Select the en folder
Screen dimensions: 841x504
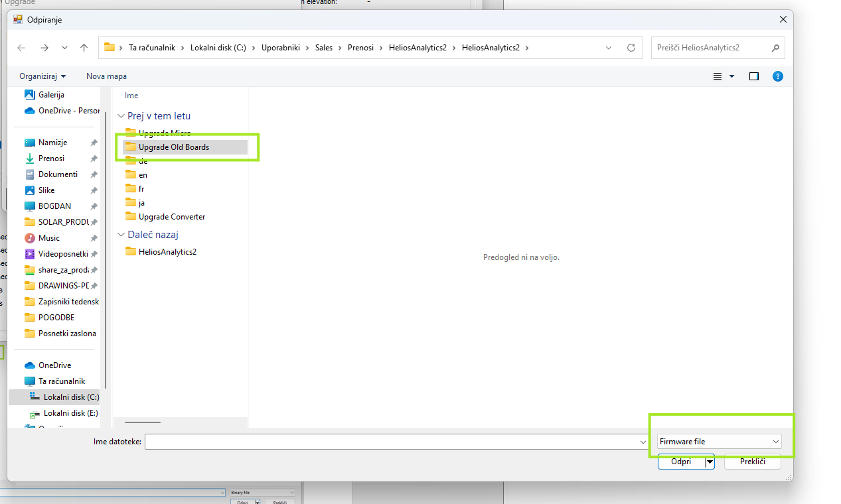[137, 175]
